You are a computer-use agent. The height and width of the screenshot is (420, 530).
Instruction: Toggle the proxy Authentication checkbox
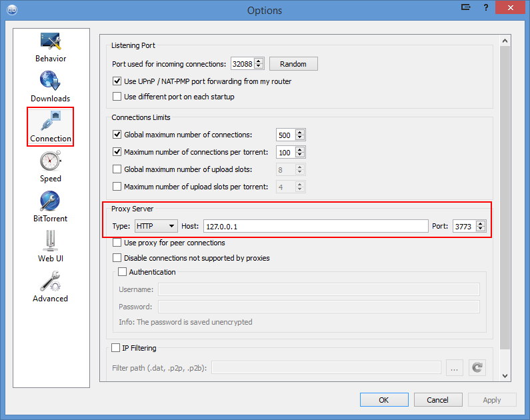(x=122, y=272)
